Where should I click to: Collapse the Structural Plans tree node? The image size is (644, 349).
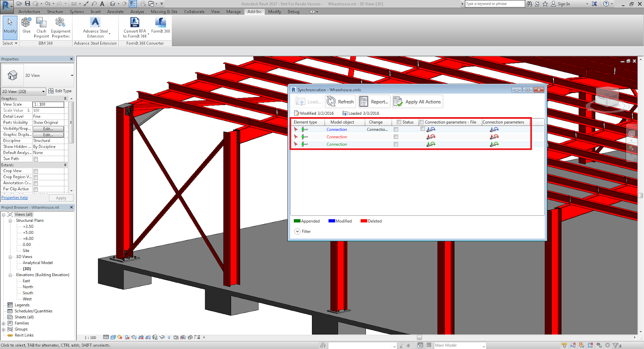(10, 221)
